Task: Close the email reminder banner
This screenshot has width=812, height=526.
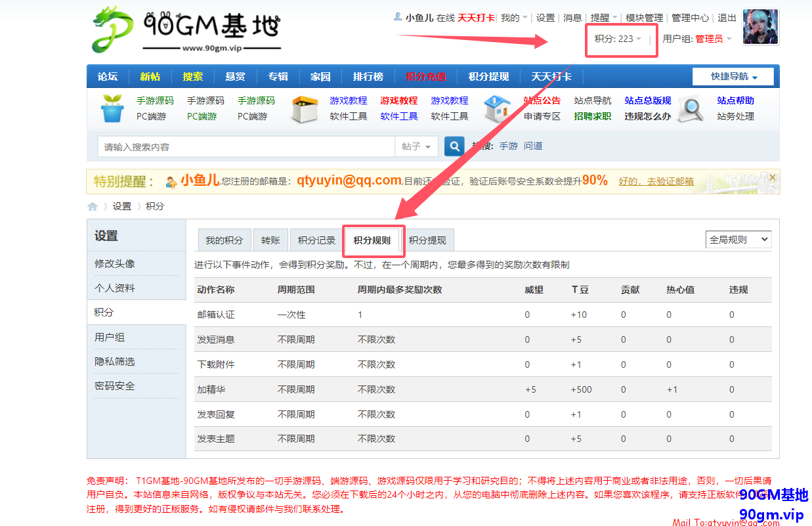Action: (x=773, y=177)
